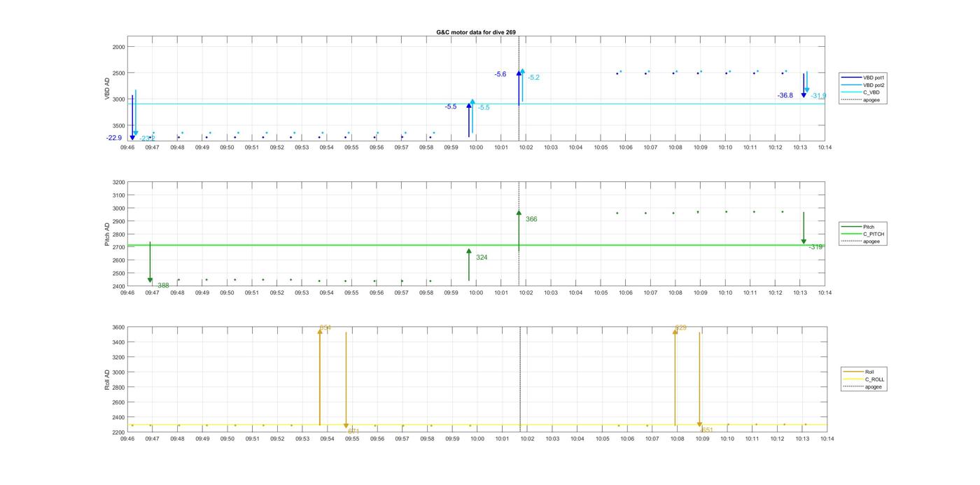
Task: Click the '-388' pitch value label
Action: click(162, 286)
